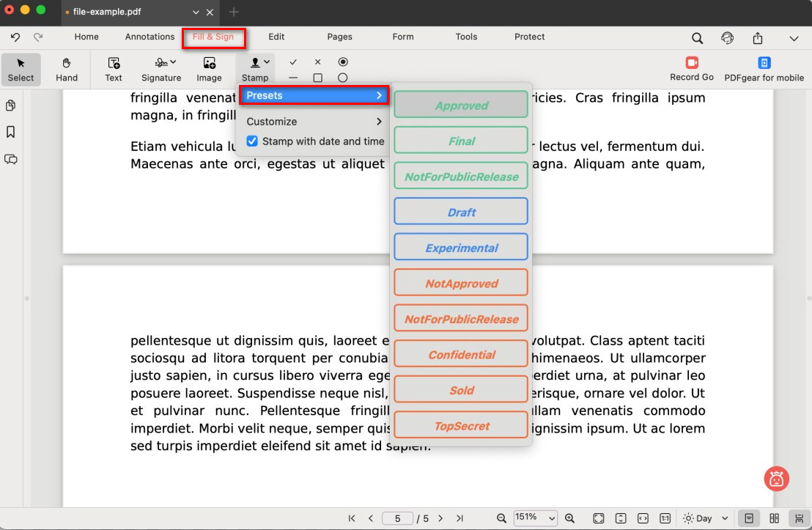Launch Record Go
This screenshot has height=530, width=812.
[x=691, y=68]
